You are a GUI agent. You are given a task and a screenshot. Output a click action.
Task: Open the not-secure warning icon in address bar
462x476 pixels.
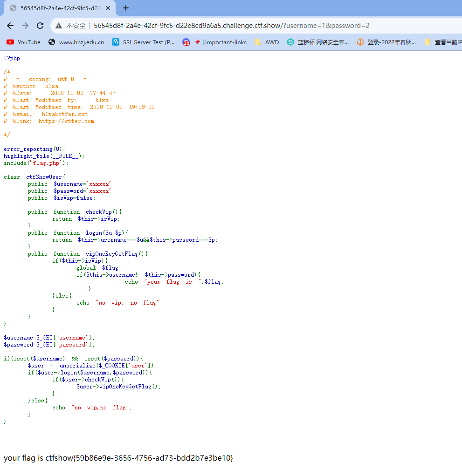pyautogui.click(x=59, y=26)
